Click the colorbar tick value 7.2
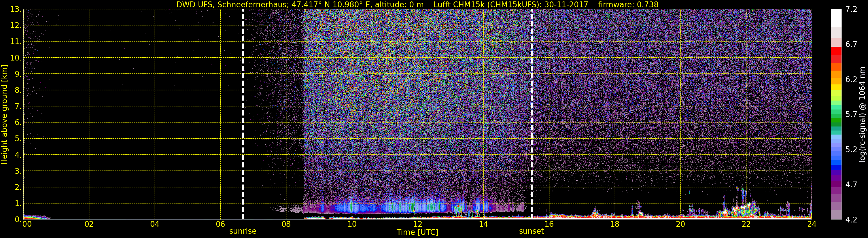 point(851,9)
